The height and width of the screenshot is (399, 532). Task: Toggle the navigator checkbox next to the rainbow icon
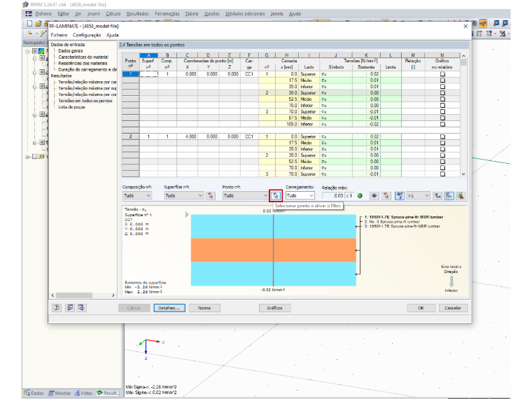[x=34, y=51]
